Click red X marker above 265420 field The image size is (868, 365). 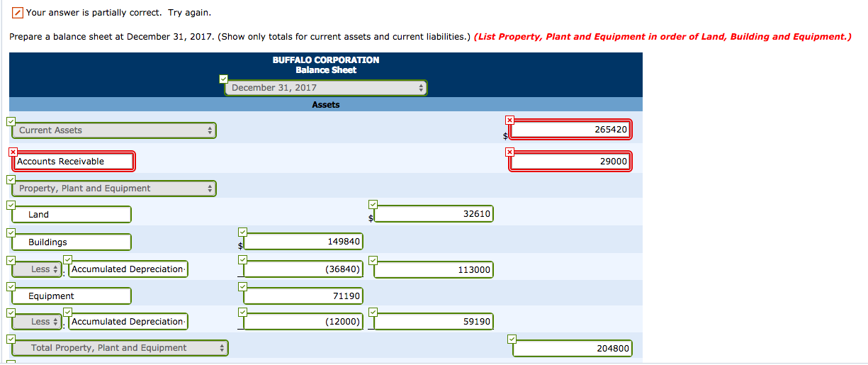tap(509, 120)
